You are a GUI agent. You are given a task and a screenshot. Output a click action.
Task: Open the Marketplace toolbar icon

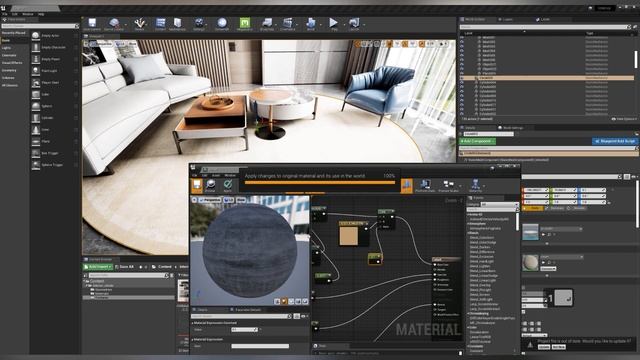[177, 24]
